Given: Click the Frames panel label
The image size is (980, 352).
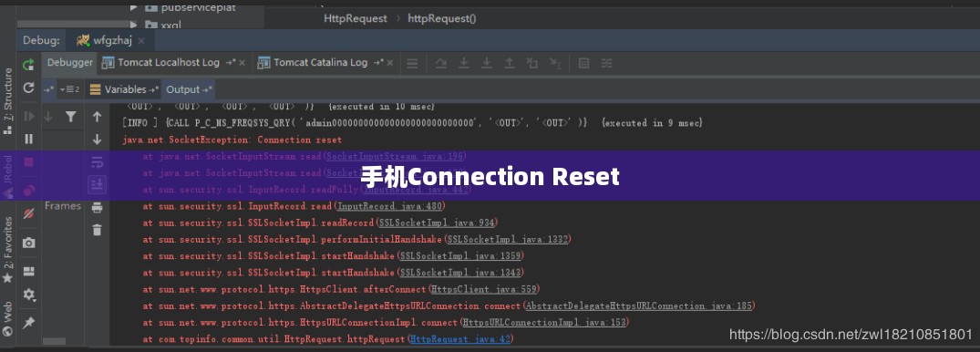Looking at the screenshot, I should tap(63, 206).
